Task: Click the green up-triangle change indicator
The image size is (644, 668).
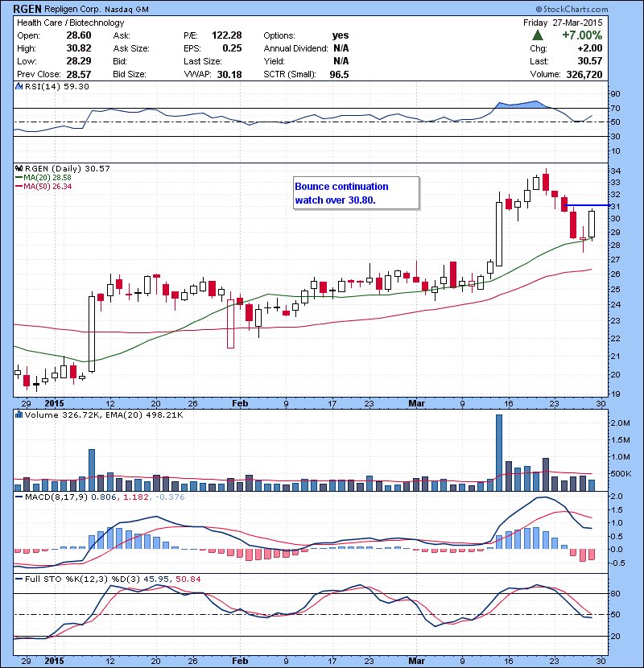Action: (x=538, y=35)
